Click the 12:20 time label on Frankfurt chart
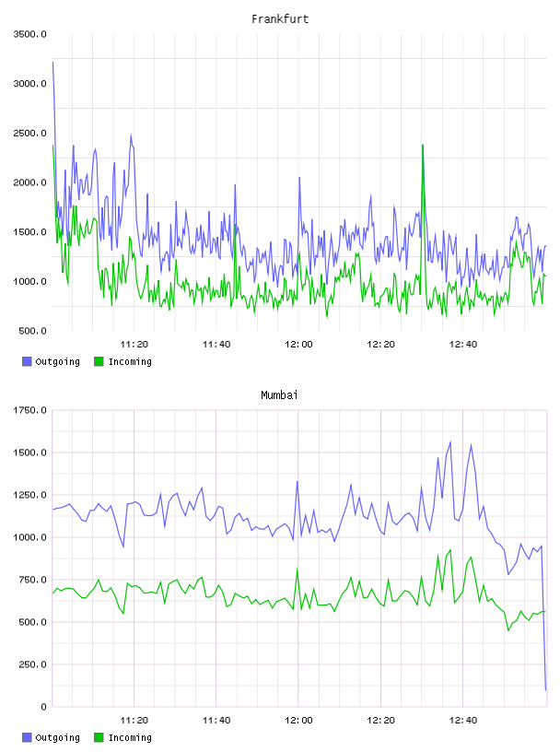 point(380,344)
